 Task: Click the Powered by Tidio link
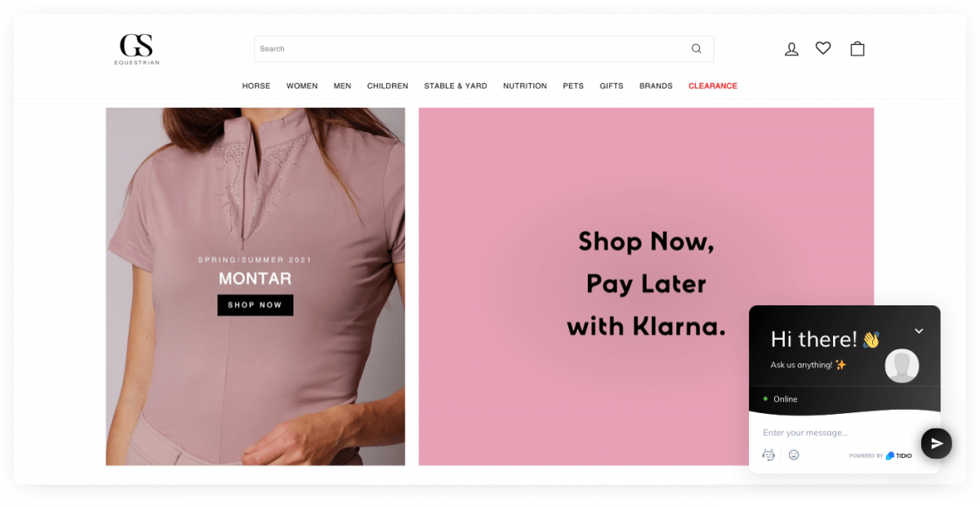tap(880, 456)
